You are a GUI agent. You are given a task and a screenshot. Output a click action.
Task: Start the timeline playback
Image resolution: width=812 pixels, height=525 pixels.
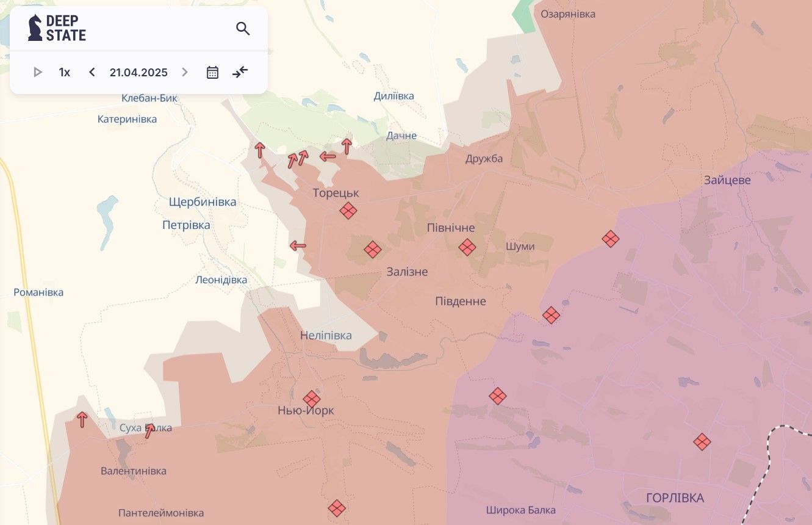(x=38, y=73)
